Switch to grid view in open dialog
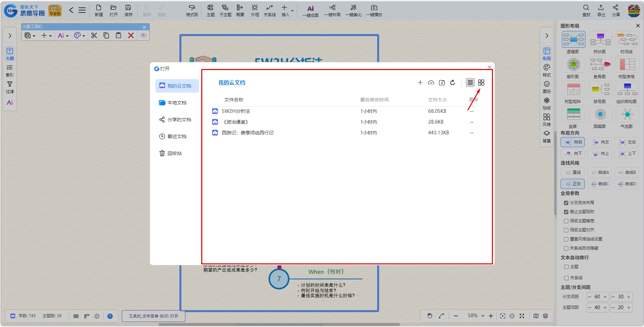This screenshot has width=644, height=327. click(481, 83)
